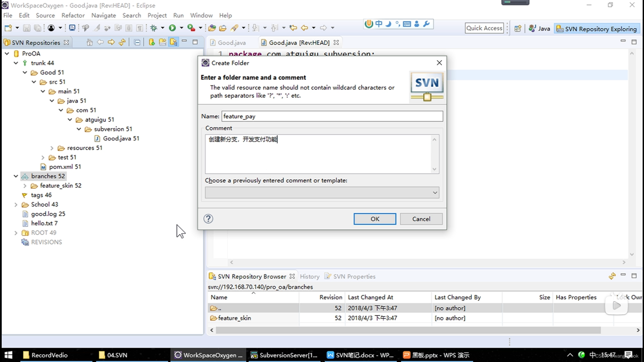Click the Back navigation arrow in main toolbar
644x362 pixels.
pos(305,28)
